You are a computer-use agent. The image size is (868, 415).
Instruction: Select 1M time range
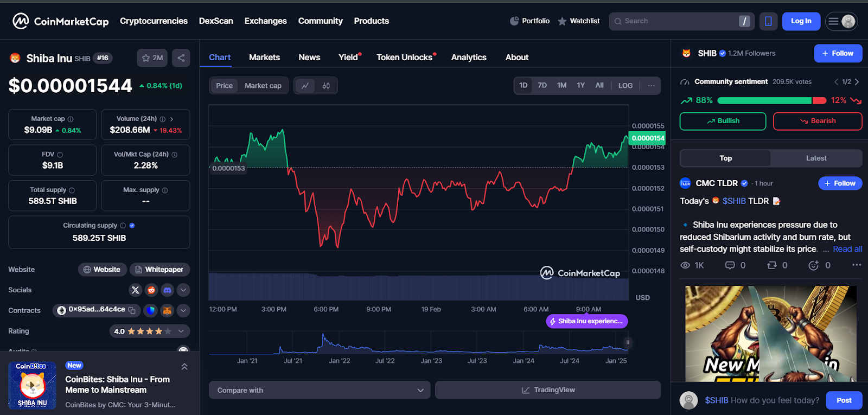(562, 86)
